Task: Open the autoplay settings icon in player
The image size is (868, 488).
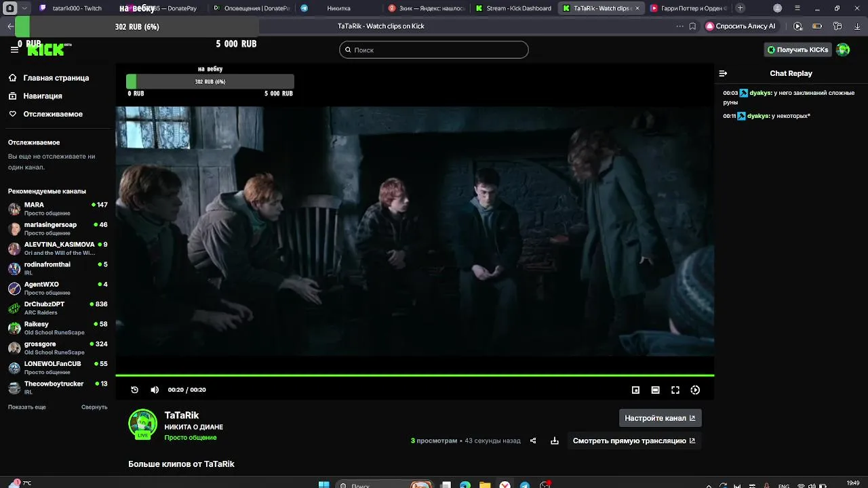Action: click(695, 390)
